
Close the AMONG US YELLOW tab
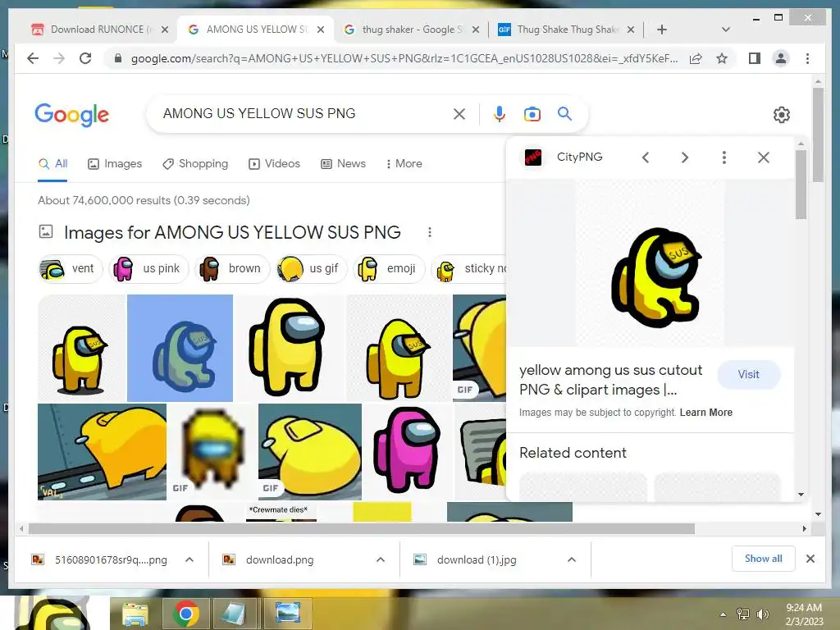pos(321,30)
